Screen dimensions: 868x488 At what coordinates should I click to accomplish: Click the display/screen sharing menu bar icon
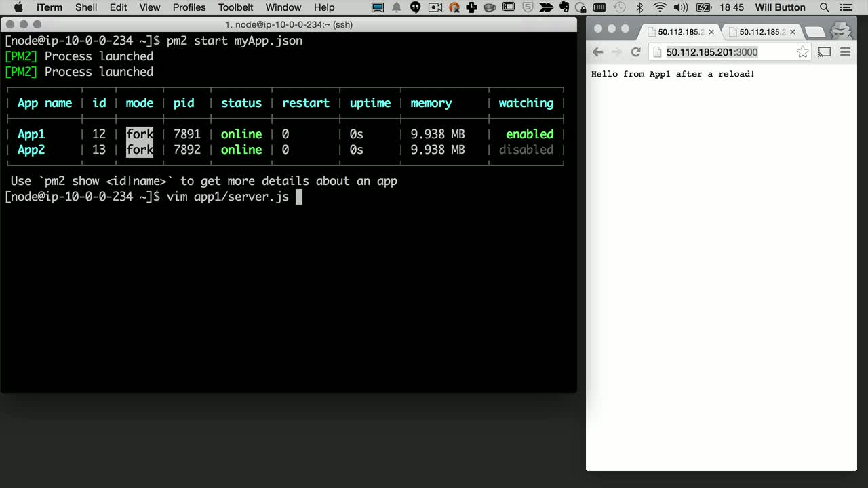click(378, 7)
